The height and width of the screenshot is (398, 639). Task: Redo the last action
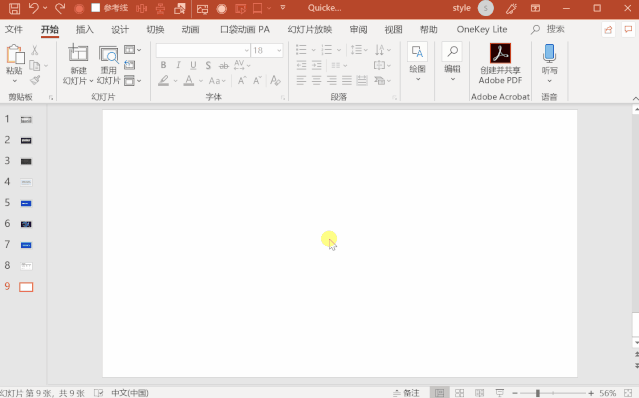60,8
